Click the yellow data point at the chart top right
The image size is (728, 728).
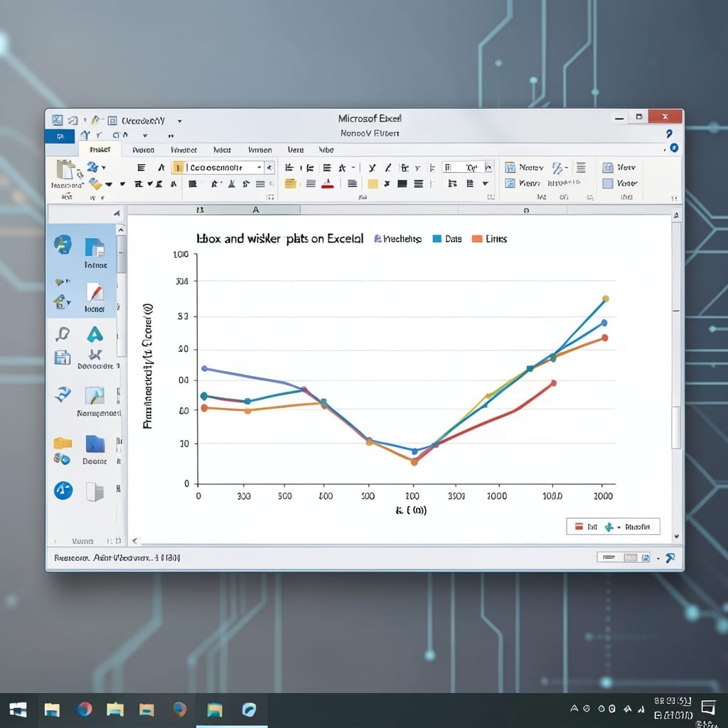[606, 299]
